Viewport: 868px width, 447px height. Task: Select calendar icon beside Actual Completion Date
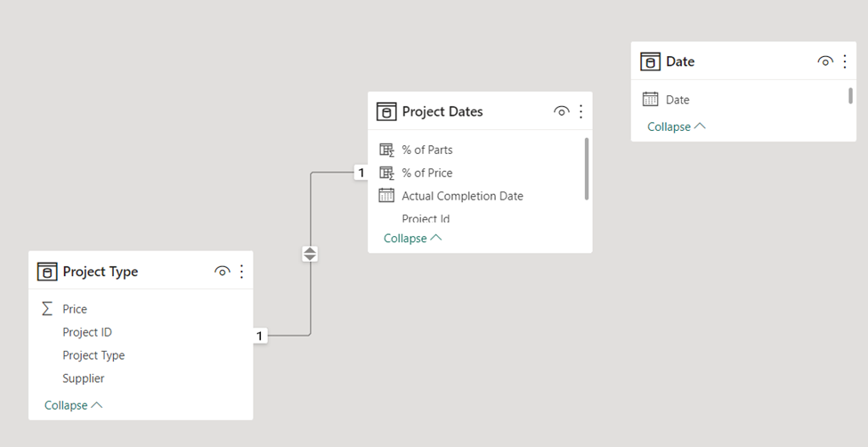click(386, 196)
